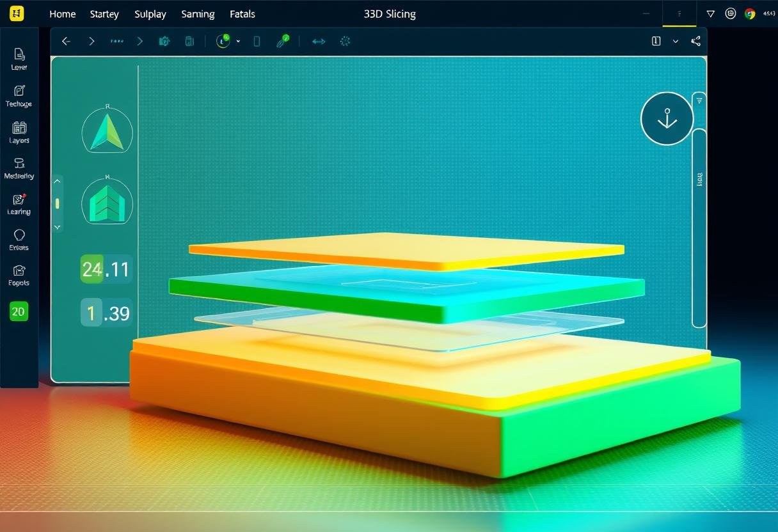Expand the chevron next to share icon
Screen dimensions: 778x532
[676, 42]
